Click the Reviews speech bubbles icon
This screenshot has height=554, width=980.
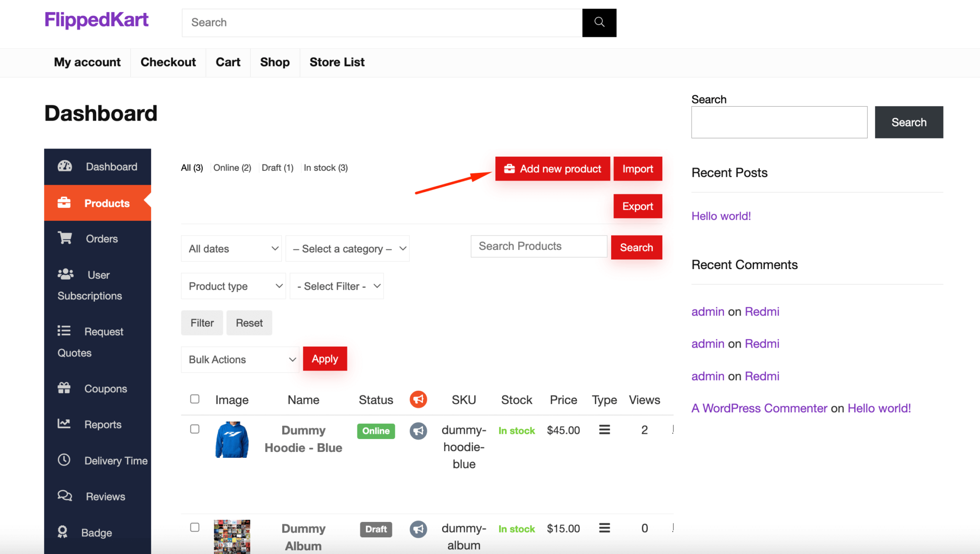pyautogui.click(x=65, y=496)
